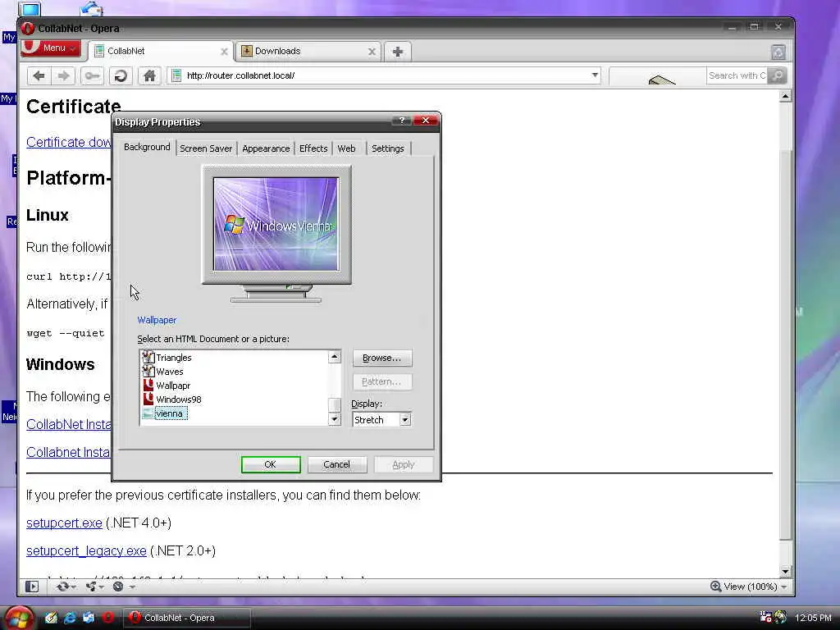Click the Browse... button
Screen dimensions: 840x630
coord(382,358)
